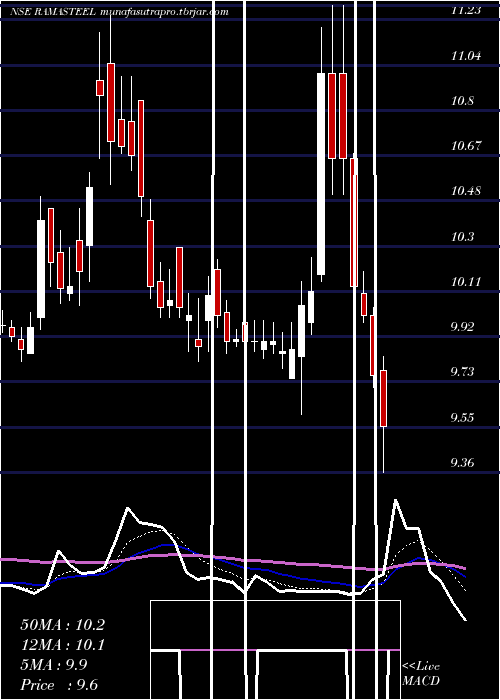
Task: Click the 10.3 price axis label
Action: tap(463, 237)
